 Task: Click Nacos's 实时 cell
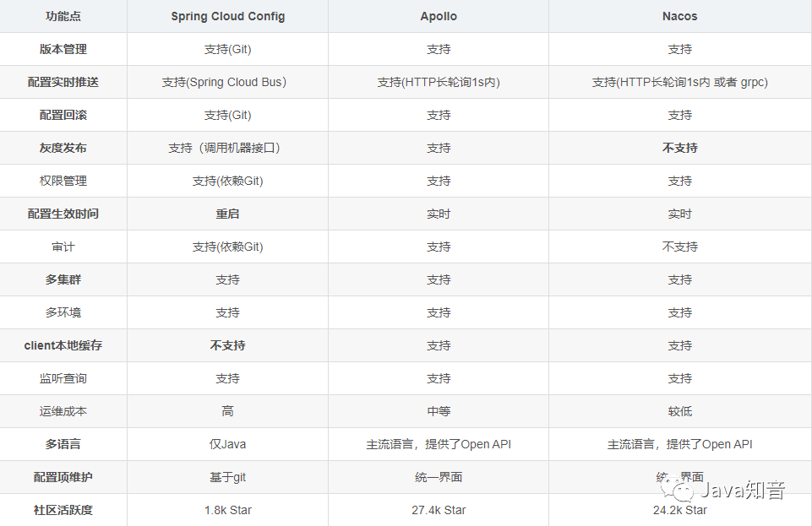click(680, 214)
